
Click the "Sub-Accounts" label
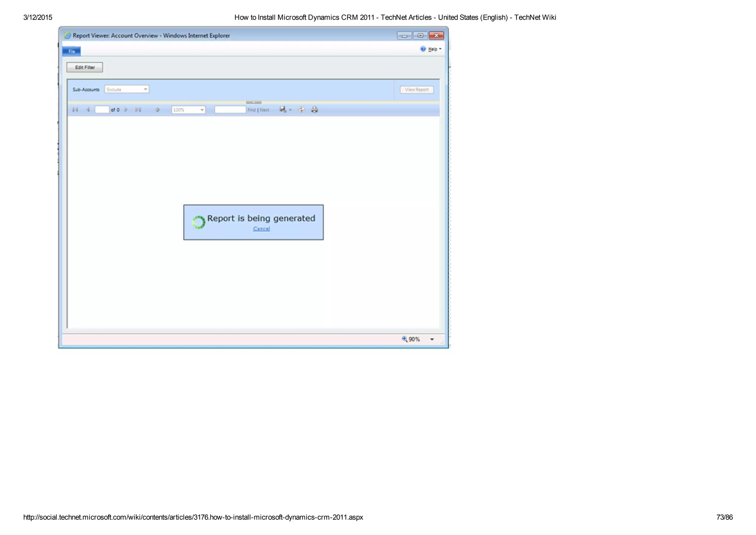pyautogui.click(x=86, y=90)
